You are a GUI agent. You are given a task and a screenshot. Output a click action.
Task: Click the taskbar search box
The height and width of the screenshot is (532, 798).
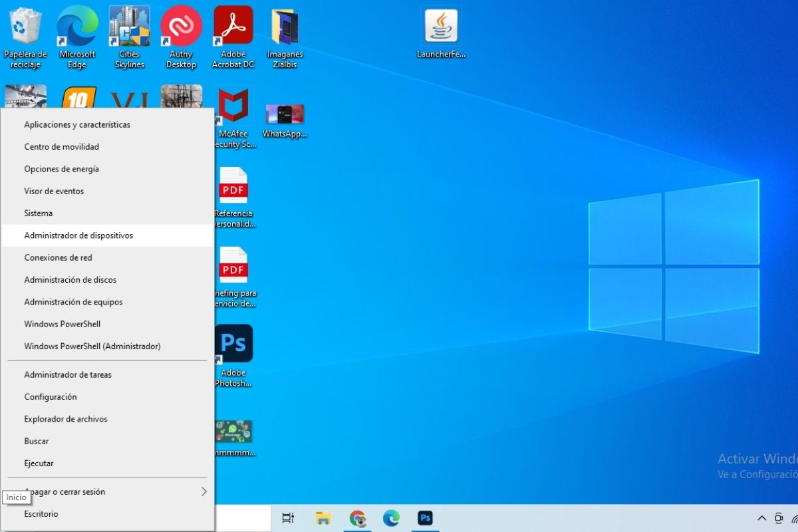coord(242,518)
